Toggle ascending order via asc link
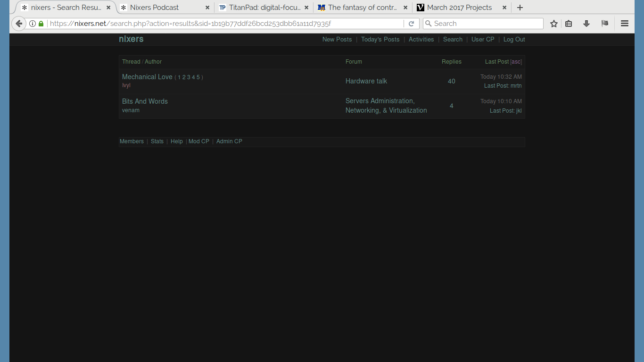 tap(516, 62)
